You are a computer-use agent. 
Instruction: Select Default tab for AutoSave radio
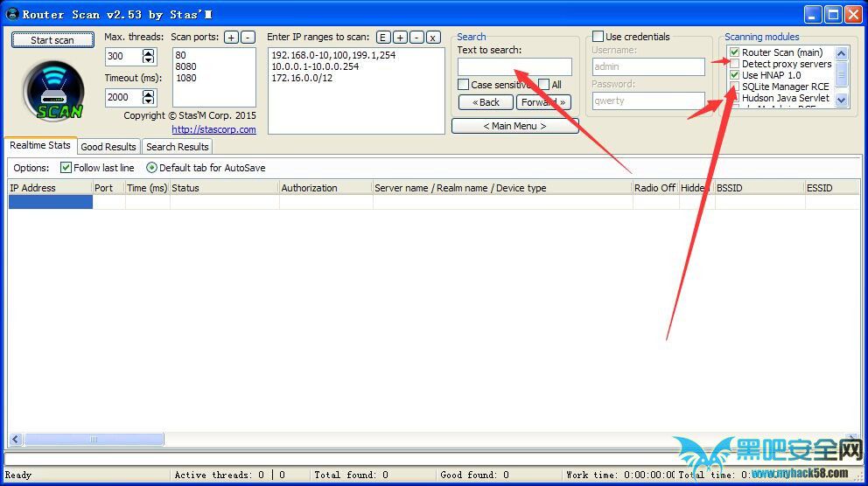pos(151,168)
